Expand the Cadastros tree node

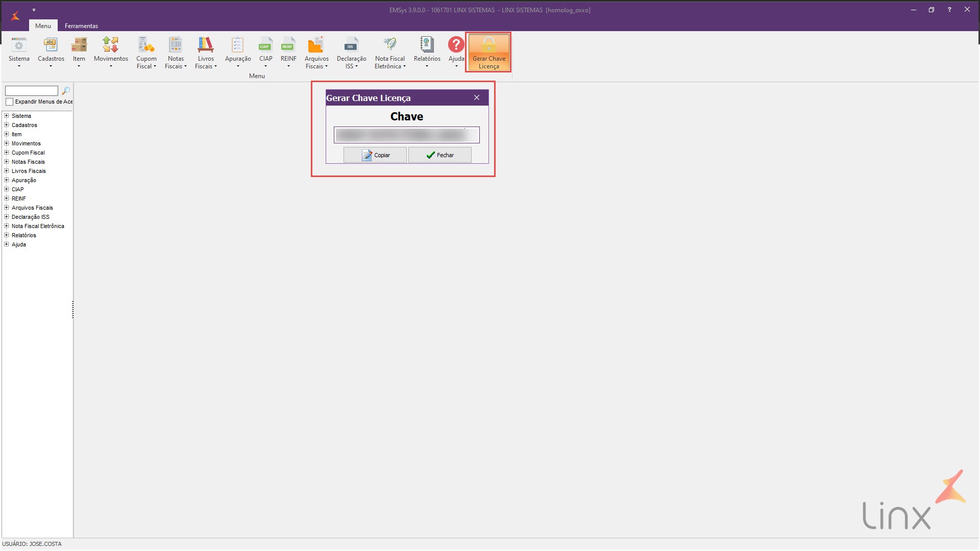[x=7, y=125]
